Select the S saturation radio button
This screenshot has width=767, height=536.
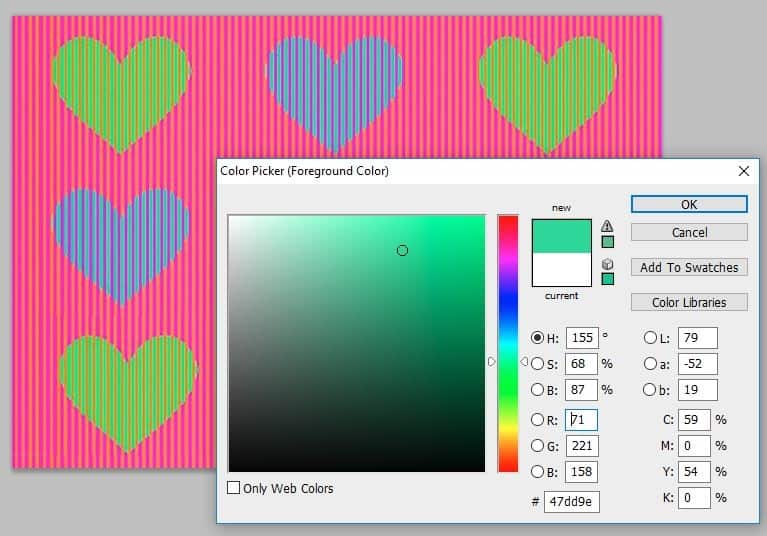pos(538,364)
